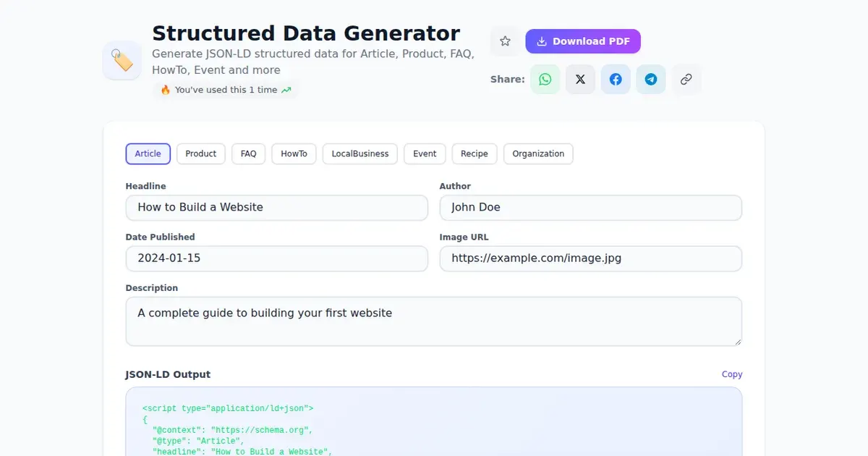868x456 pixels.
Task: Switch to the Event tab
Action: point(425,153)
